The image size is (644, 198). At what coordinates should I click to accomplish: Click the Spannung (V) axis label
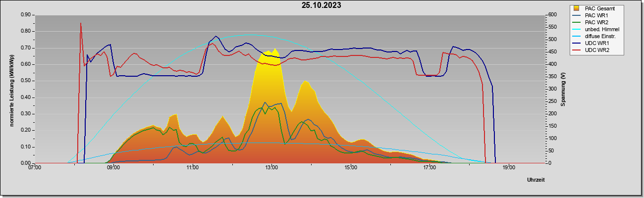pyautogui.click(x=563, y=90)
